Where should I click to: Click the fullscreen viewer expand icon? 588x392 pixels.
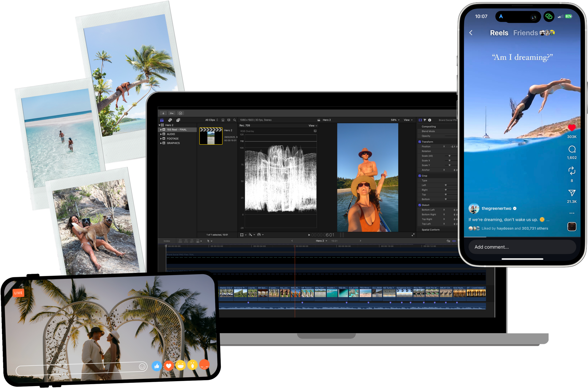pos(413,235)
